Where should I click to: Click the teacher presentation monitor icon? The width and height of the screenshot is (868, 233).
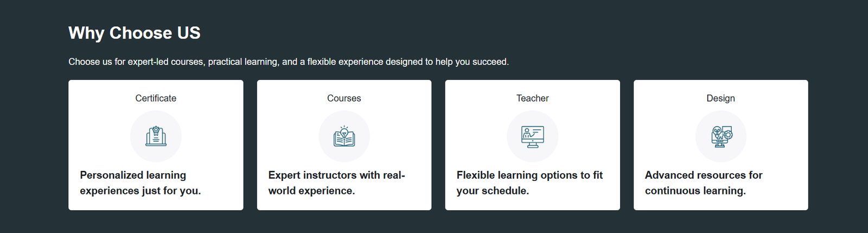point(532,136)
